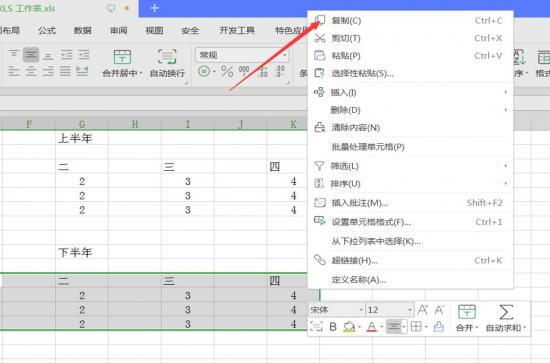Click the decrease indent icon
Viewport: 550px width, 363px height.
point(66,55)
